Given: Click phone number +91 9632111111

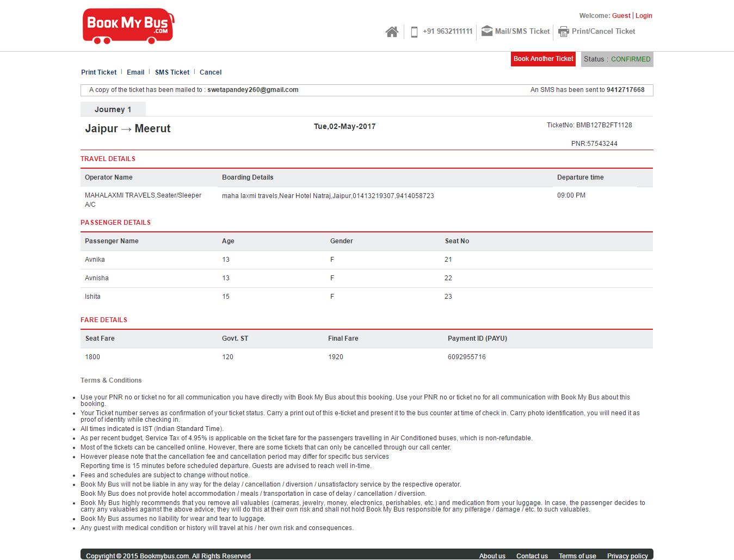Looking at the screenshot, I should pos(447,32).
